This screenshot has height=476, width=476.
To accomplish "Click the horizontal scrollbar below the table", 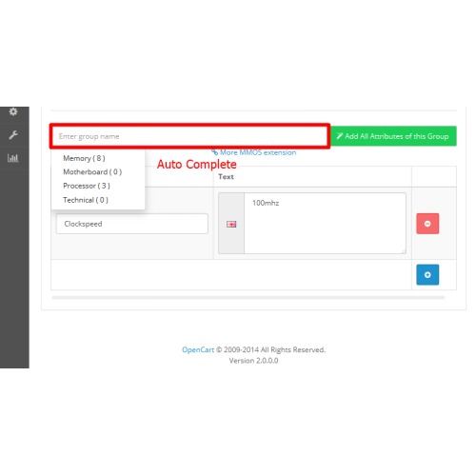I will 248,298.
